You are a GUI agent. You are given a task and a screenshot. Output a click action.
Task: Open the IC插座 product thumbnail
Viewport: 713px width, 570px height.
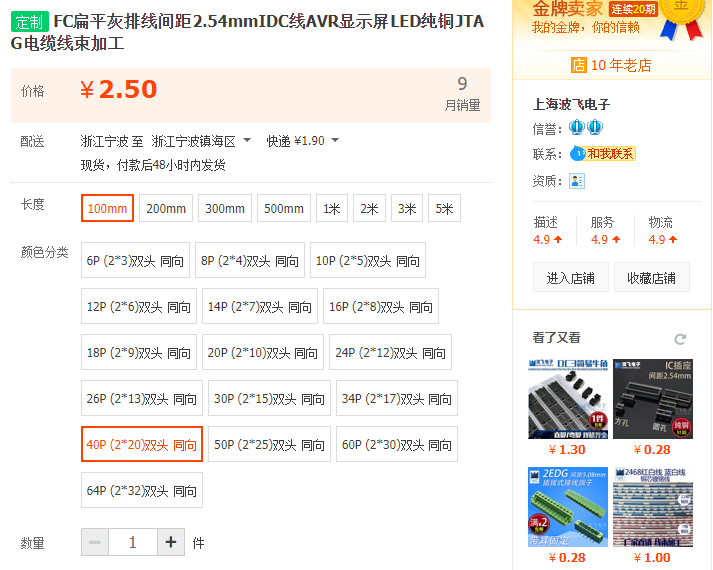[x=653, y=399]
